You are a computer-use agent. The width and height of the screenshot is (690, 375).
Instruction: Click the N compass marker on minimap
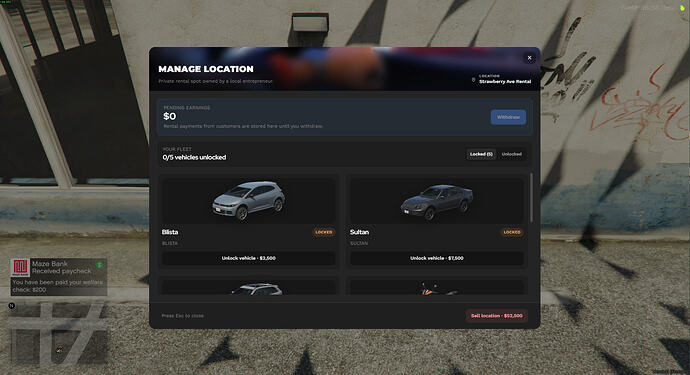[12, 305]
